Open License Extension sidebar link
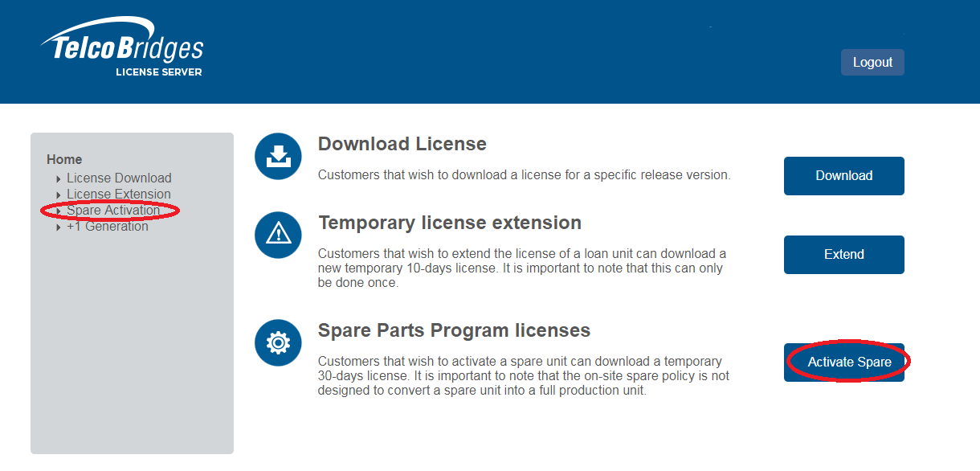 pos(119,195)
